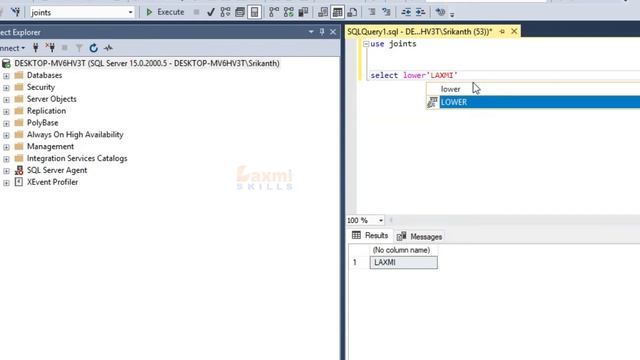This screenshot has height=360, width=640.
Task: Click the (No column name) header
Action: point(402,250)
